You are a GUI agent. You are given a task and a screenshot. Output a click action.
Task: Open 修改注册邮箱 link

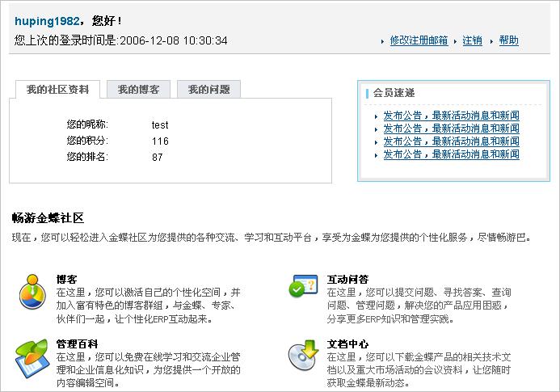pos(419,40)
